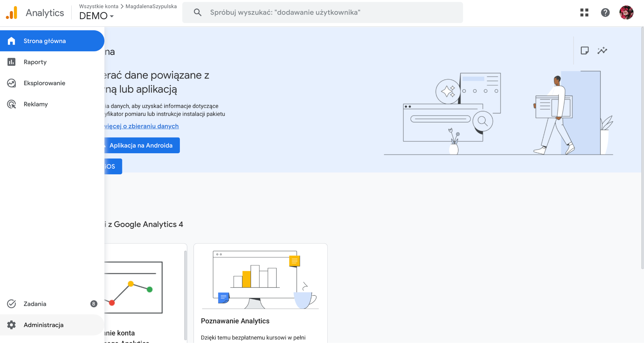Select the Administracja menu item

pyautogui.click(x=52, y=325)
